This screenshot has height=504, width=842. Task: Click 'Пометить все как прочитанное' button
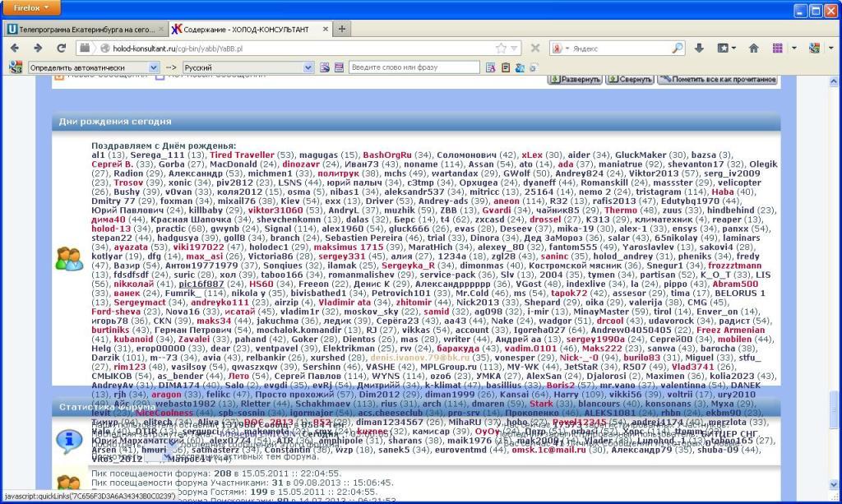point(718,80)
